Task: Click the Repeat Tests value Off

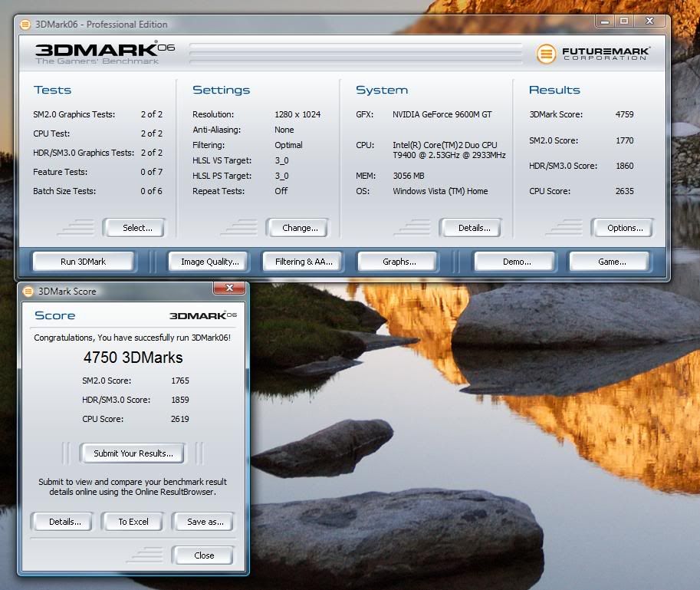Action: click(x=281, y=191)
